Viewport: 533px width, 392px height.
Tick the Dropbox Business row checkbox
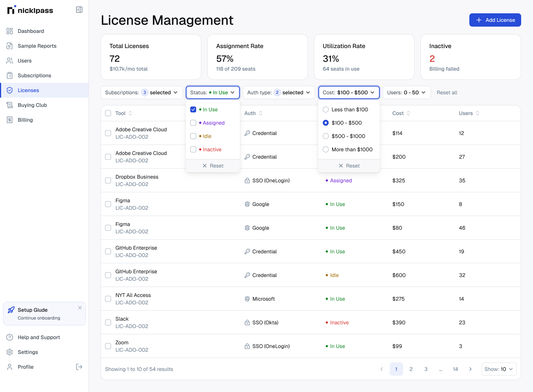[x=108, y=180]
